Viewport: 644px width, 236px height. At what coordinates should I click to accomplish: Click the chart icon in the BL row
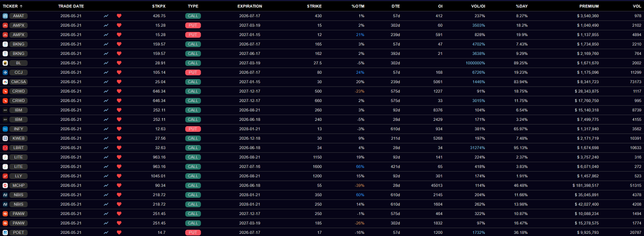[106, 63]
